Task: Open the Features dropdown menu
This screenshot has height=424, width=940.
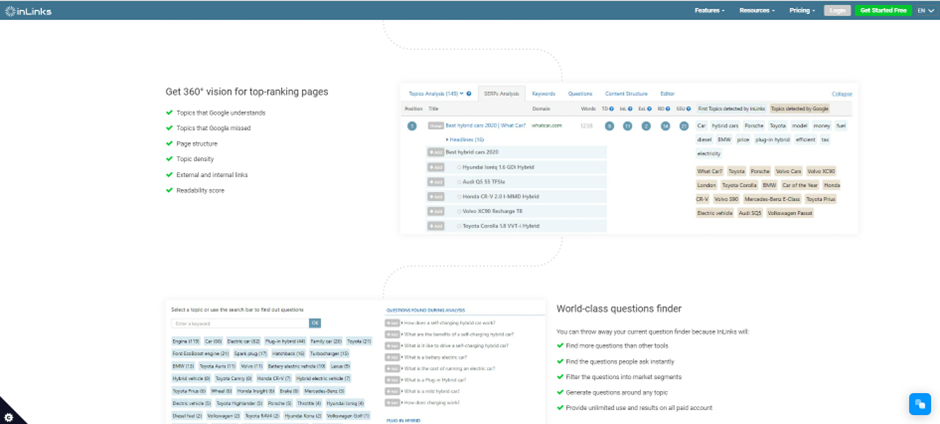Action: (709, 10)
